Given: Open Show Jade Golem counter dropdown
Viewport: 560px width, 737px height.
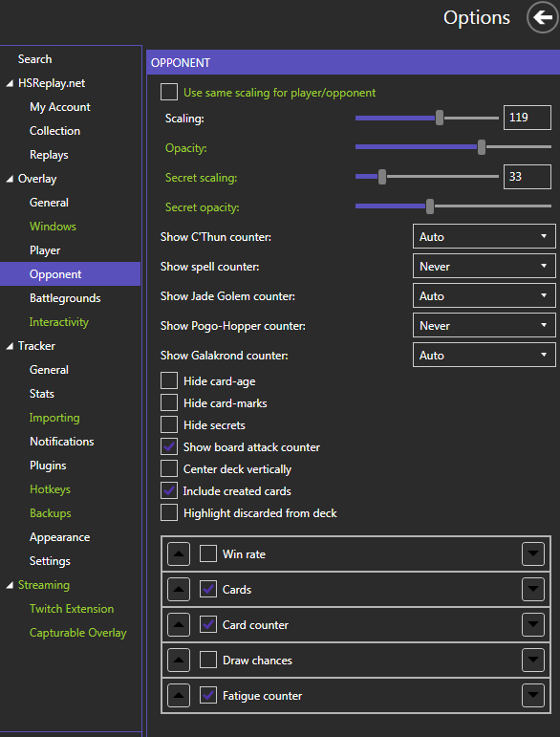Looking at the screenshot, I should [484, 296].
